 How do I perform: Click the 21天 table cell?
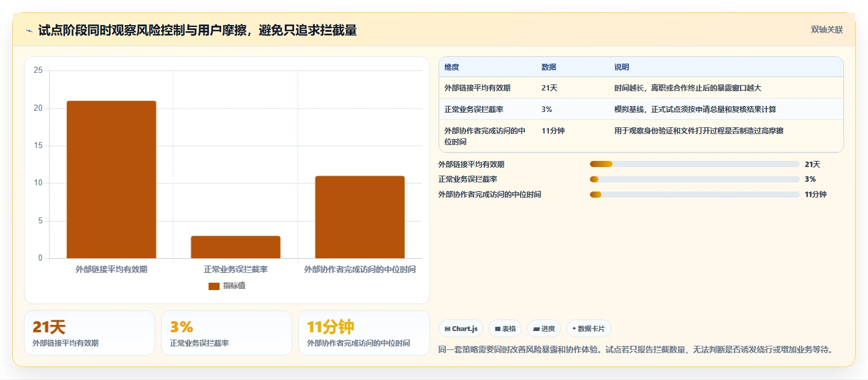coord(549,88)
